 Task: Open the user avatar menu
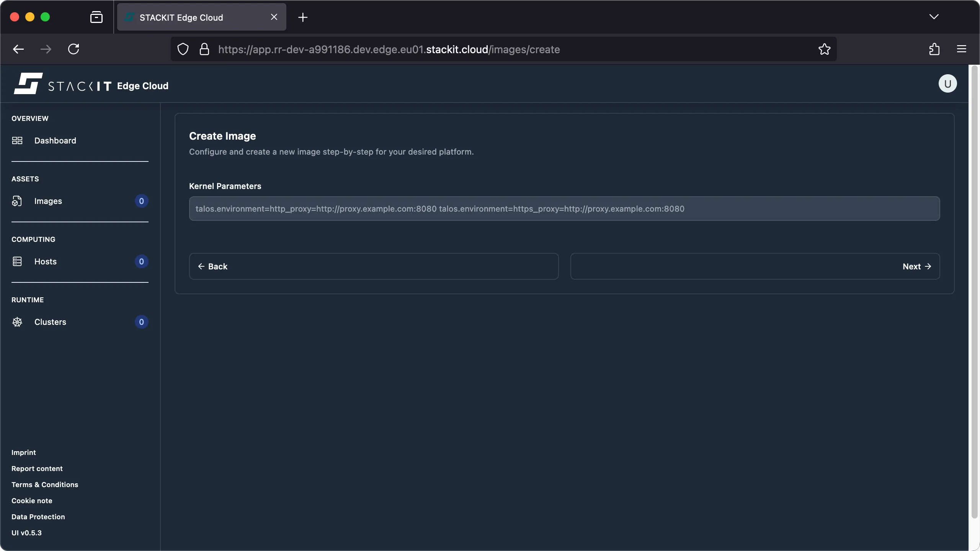(947, 83)
